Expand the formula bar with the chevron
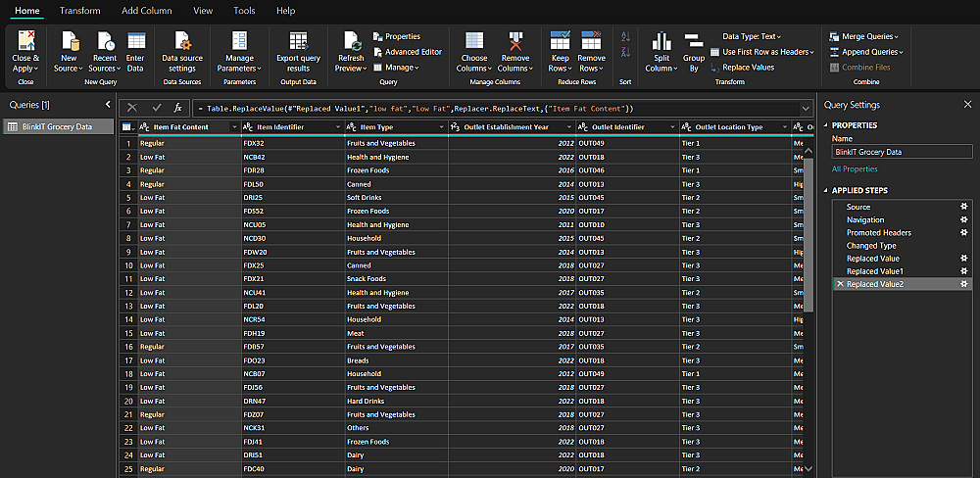 click(x=806, y=108)
